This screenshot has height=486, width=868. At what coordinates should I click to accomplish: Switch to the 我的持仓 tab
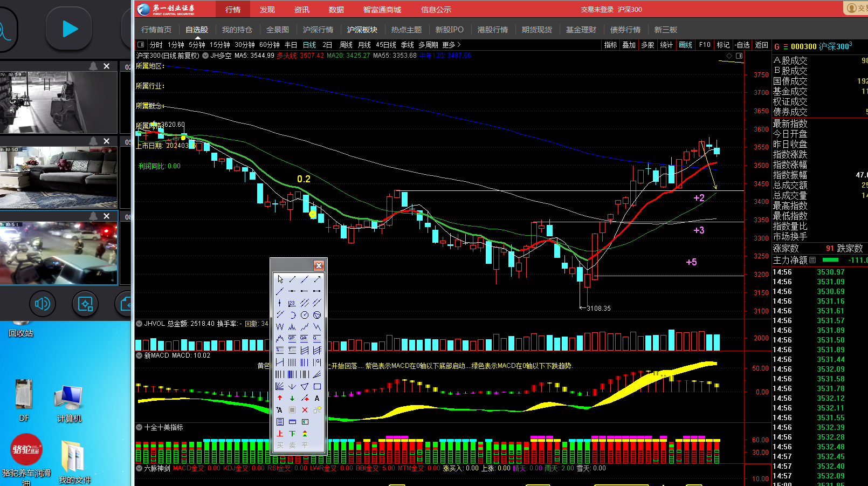coord(237,30)
